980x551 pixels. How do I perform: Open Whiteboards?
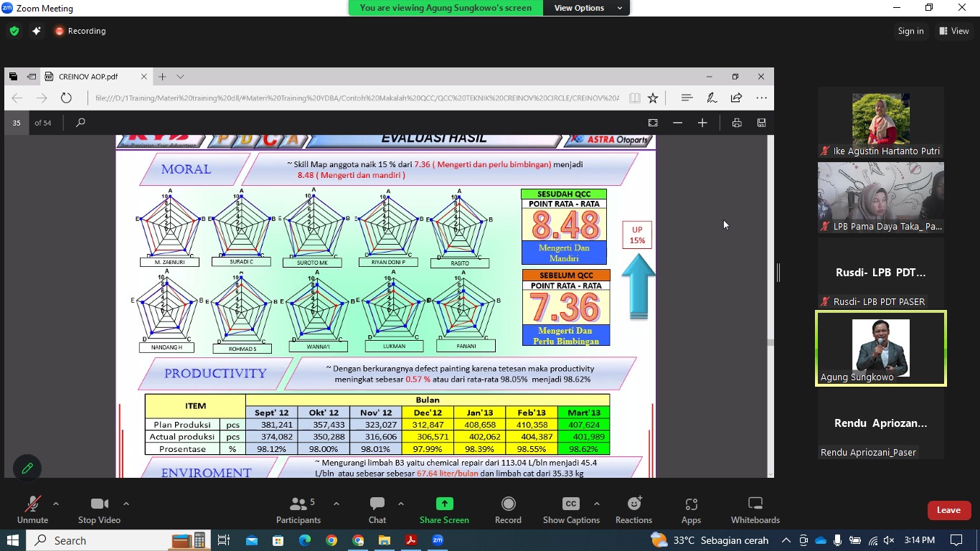(x=755, y=510)
